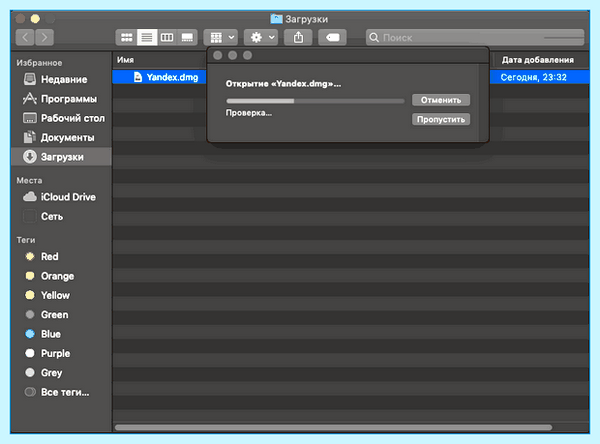Click the Yandex.dmg file icon
Image resolution: width=600 pixels, height=444 pixels.
pyautogui.click(x=138, y=77)
